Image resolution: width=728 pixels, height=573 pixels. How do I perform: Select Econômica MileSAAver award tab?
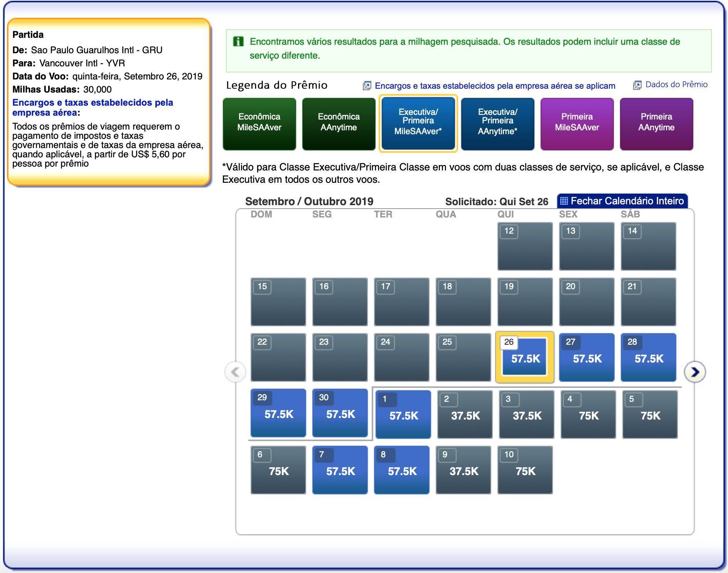(x=260, y=124)
